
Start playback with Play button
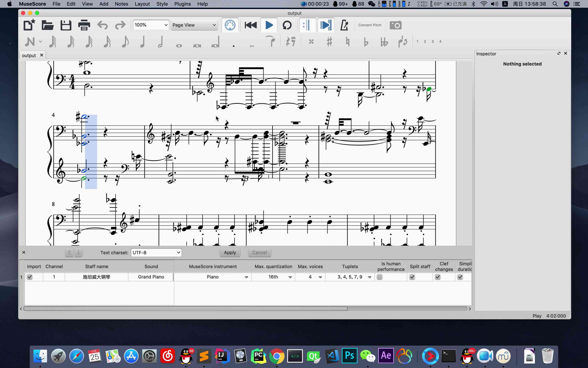pos(269,25)
